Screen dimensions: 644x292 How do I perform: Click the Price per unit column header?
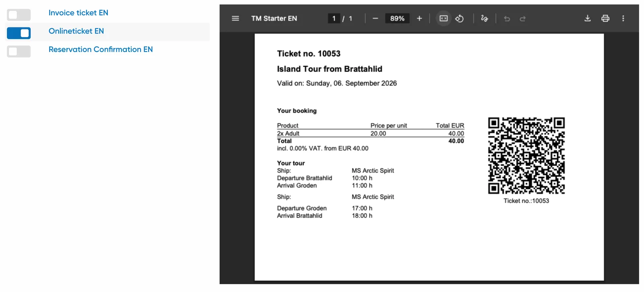[389, 126]
